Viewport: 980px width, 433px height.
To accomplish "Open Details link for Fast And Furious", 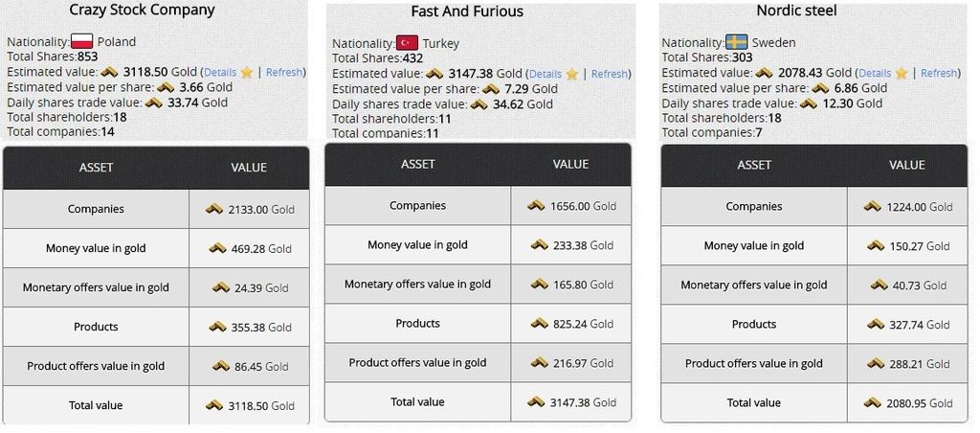I will coord(546,74).
